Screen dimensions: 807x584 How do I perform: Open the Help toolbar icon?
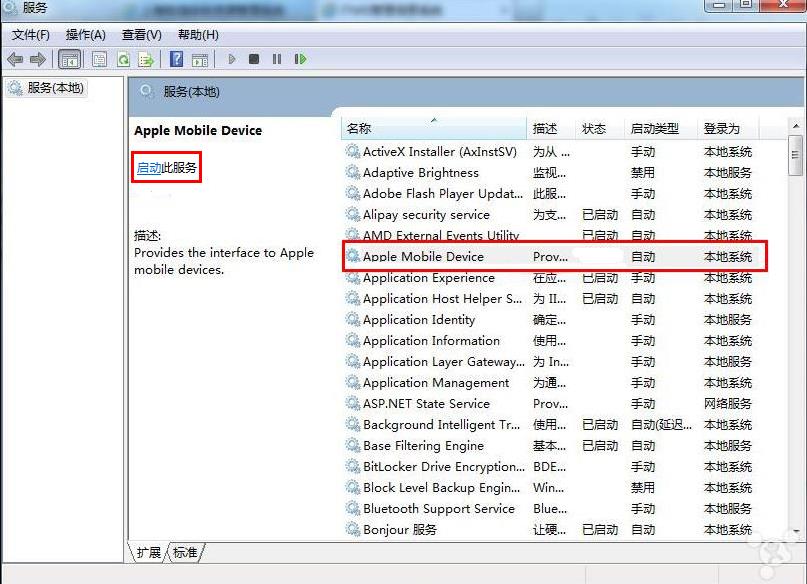[176, 59]
